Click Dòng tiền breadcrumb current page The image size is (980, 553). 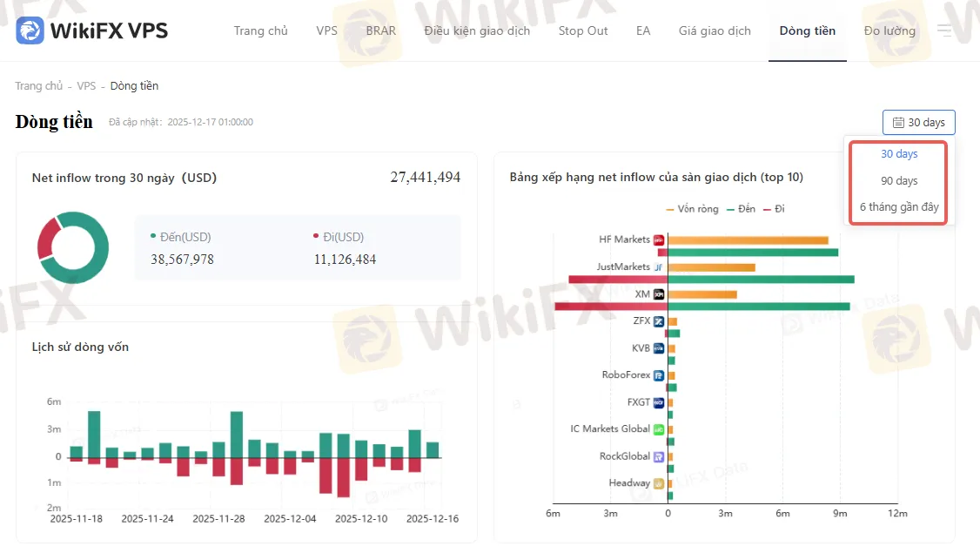pos(134,85)
